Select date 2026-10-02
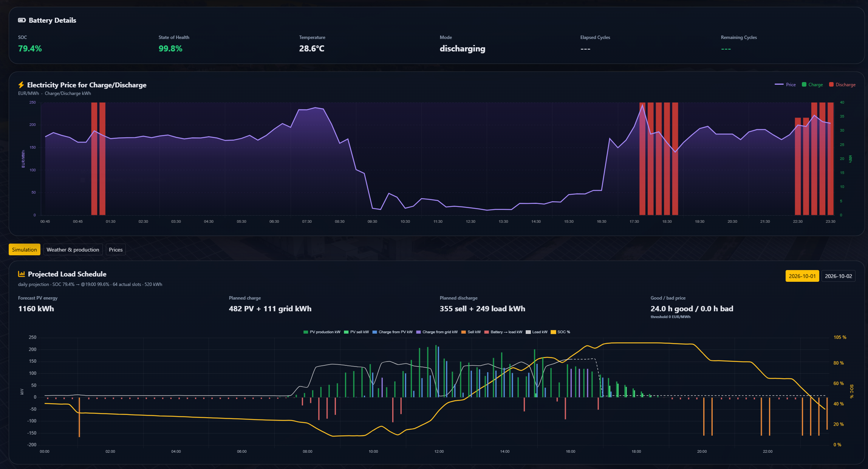The width and height of the screenshot is (868, 469). [x=839, y=276]
